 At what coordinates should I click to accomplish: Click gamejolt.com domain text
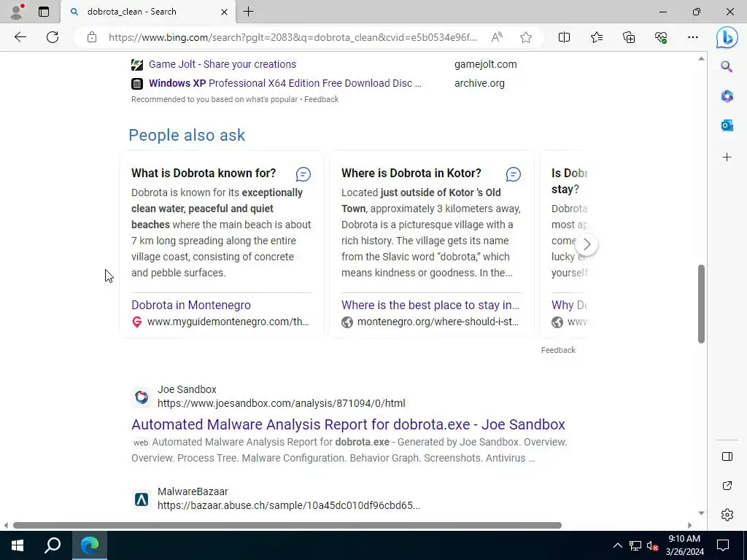pos(485,64)
